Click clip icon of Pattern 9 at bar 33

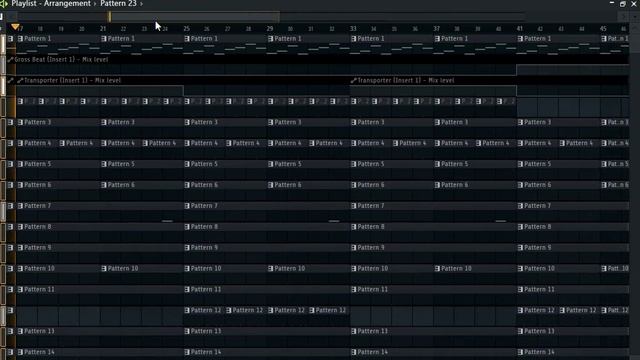point(353,248)
